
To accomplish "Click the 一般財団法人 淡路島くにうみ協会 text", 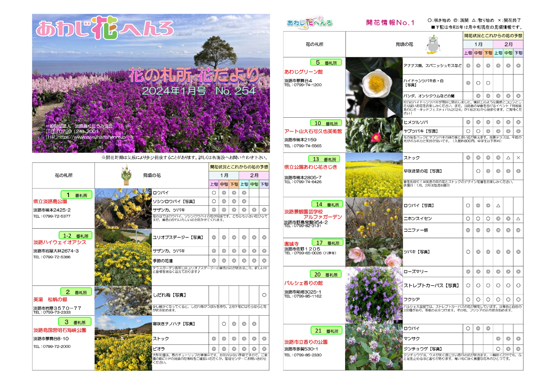I will point(79,126).
